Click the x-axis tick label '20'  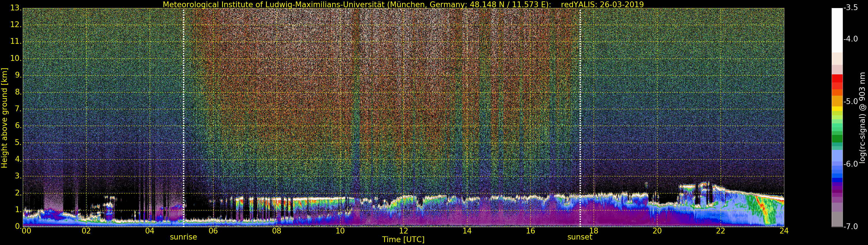point(657,231)
